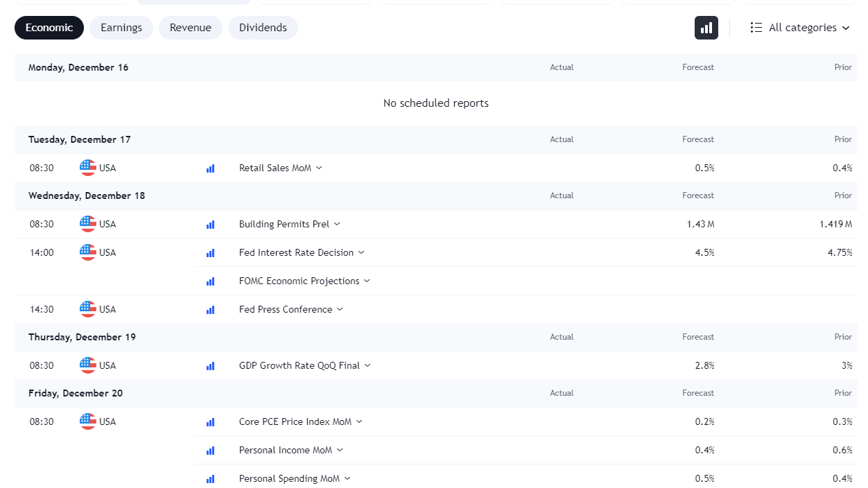Click the 14:00 time of Fed Interest Rate Decision
The height and width of the screenshot is (488, 868).
pos(42,252)
